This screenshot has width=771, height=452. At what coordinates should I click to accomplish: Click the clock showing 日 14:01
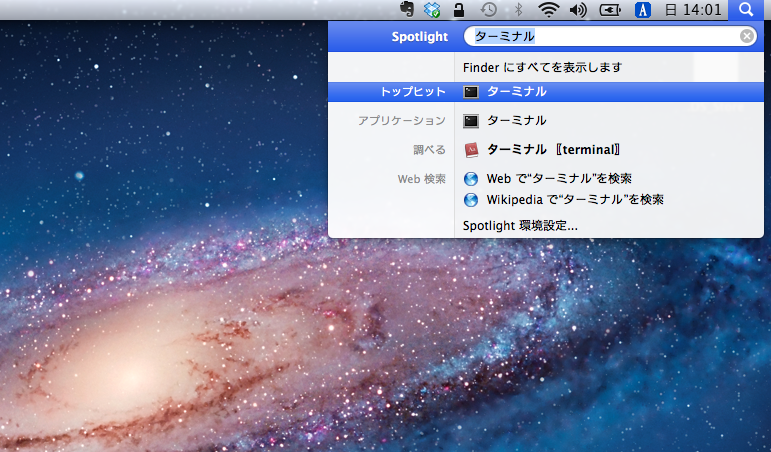click(693, 10)
